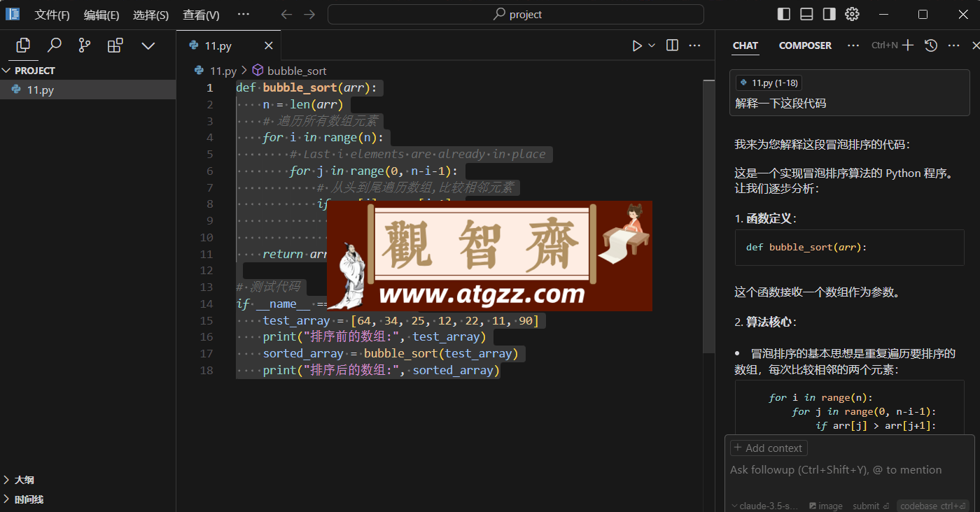Image resolution: width=980 pixels, height=512 pixels.
Task: Show hidden menus via the title bar ellipsis
Action: pos(244,14)
